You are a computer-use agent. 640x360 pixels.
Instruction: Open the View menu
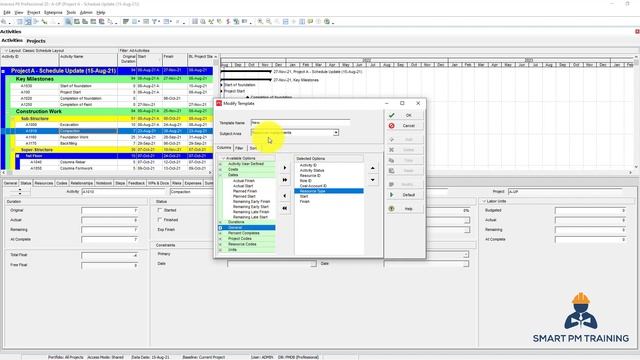(x=19, y=13)
